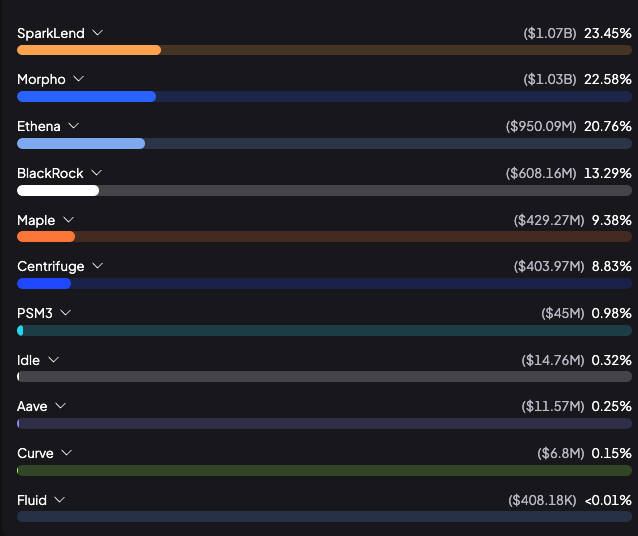The image size is (638, 536).
Task: Click the Ethena label
Action: click(x=39, y=127)
